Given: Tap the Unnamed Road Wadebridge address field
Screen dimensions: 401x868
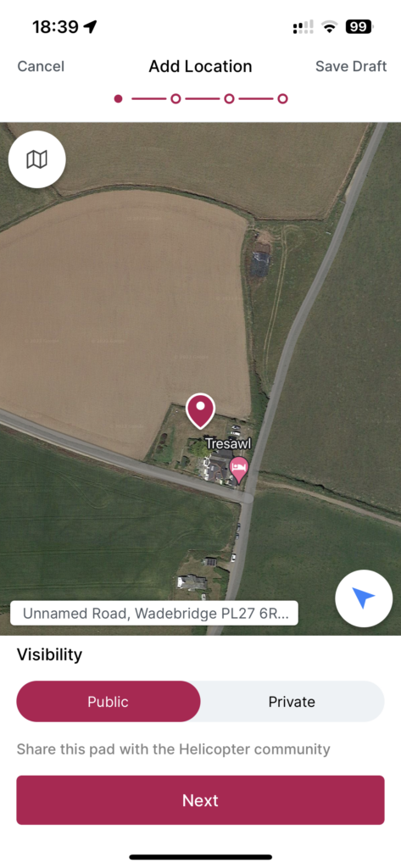Looking at the screenshot, I should (154, 614).
